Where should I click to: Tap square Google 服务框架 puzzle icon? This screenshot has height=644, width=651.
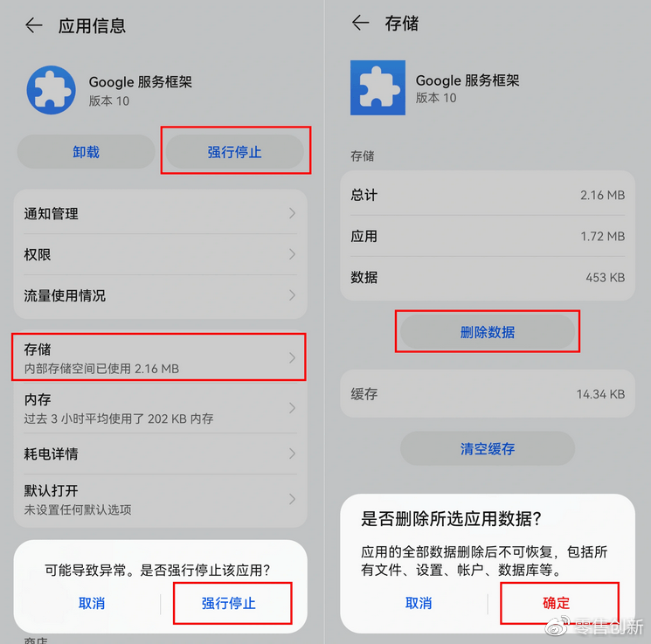point(377,87)
